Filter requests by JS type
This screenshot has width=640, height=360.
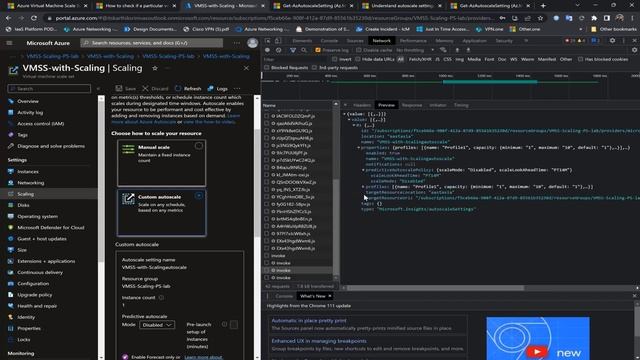tap(437, 59)
